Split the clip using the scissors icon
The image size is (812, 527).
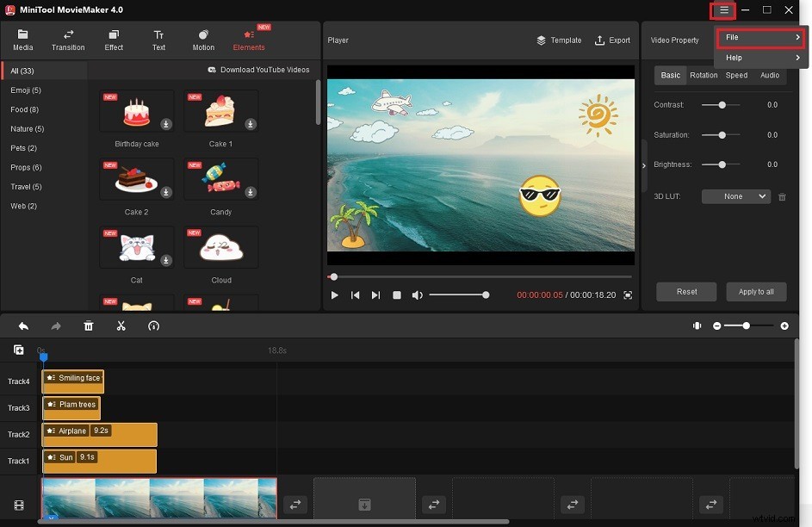[x=121, y=325]
